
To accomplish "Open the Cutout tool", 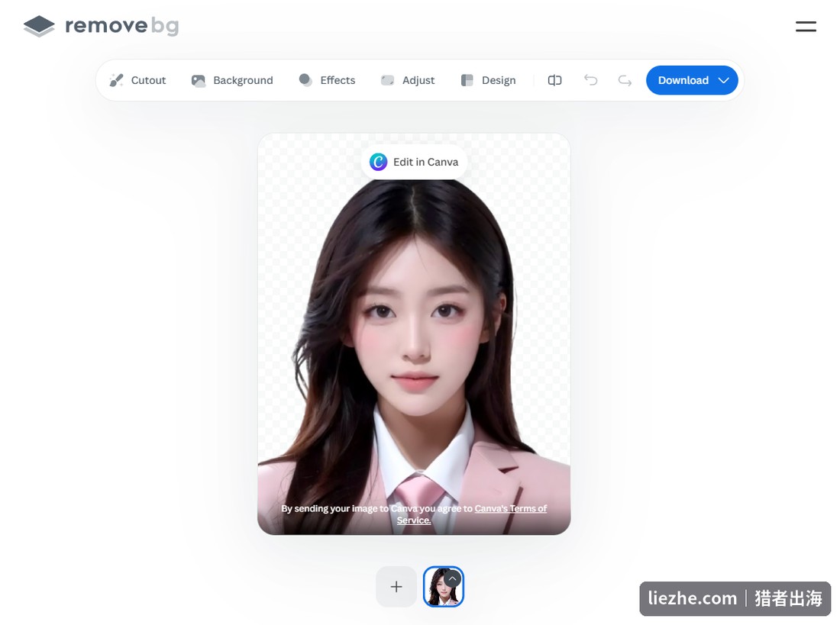I will pyautogui.click(x=137, y=80).
